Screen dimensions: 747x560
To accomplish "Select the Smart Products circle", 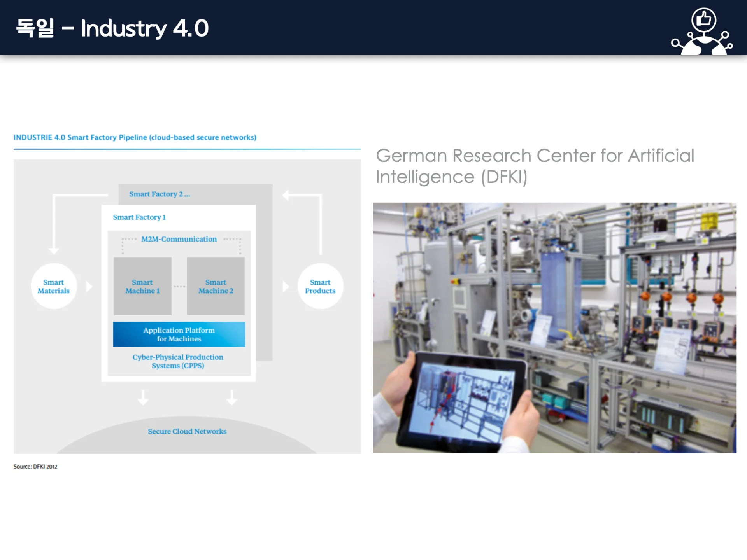I will click(x=320, y=287).
